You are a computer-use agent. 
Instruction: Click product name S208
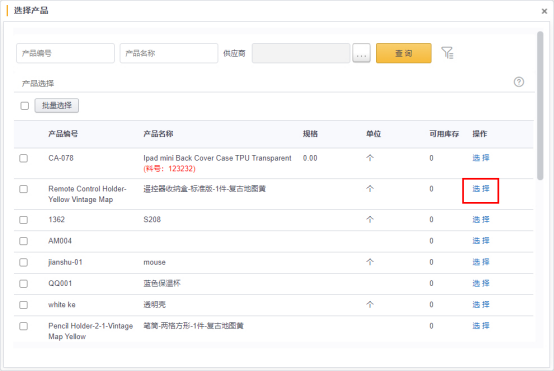[x=152, y=219]
